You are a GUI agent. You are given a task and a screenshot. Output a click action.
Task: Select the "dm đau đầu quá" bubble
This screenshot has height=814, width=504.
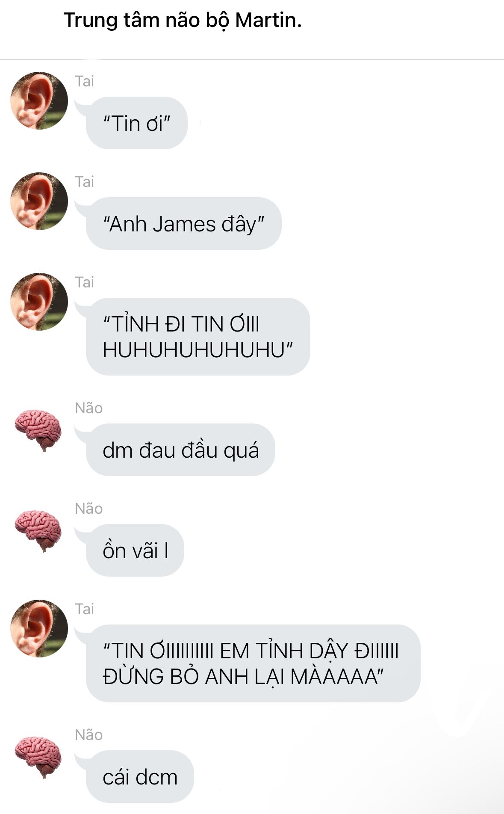coord(180,450)
